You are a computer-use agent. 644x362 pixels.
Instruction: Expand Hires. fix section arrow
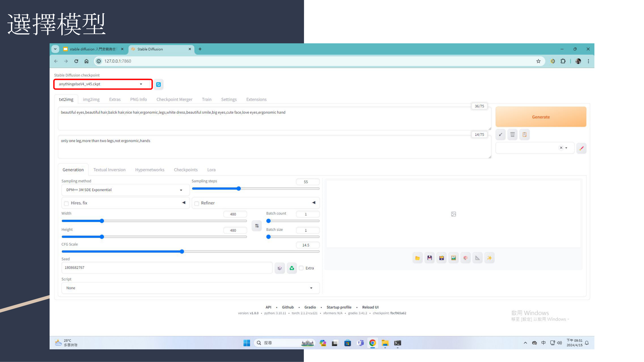tap(184, 203)
